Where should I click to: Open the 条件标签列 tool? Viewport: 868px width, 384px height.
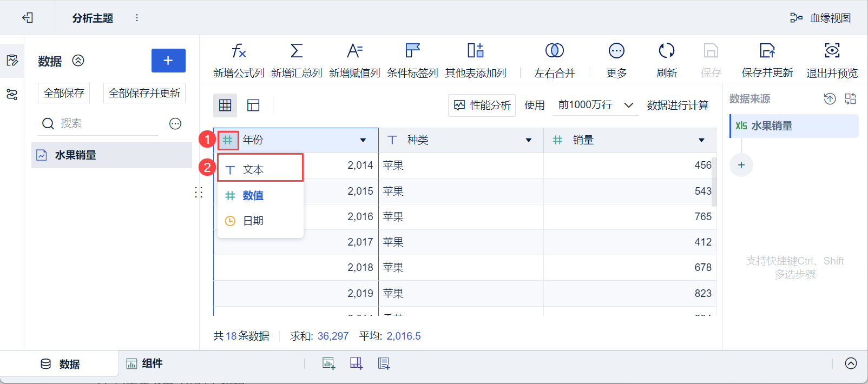click(412, 51)
